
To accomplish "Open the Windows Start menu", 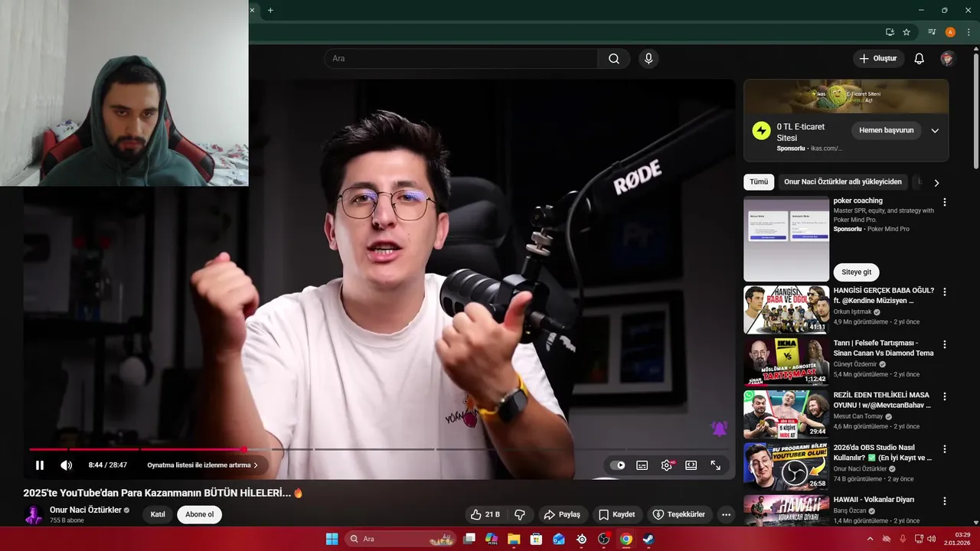I will click(332, 539).
